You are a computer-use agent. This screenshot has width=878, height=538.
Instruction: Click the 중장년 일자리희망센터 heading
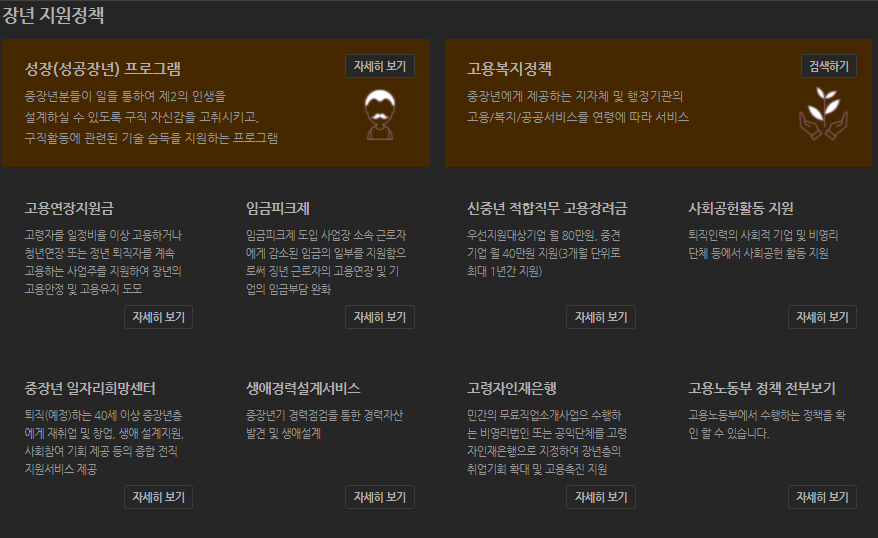[x=90, y=388]
